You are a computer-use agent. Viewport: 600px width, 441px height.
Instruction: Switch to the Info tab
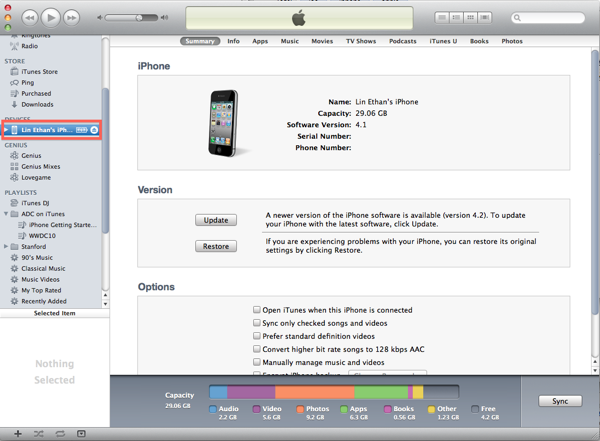tap(233, 41)
